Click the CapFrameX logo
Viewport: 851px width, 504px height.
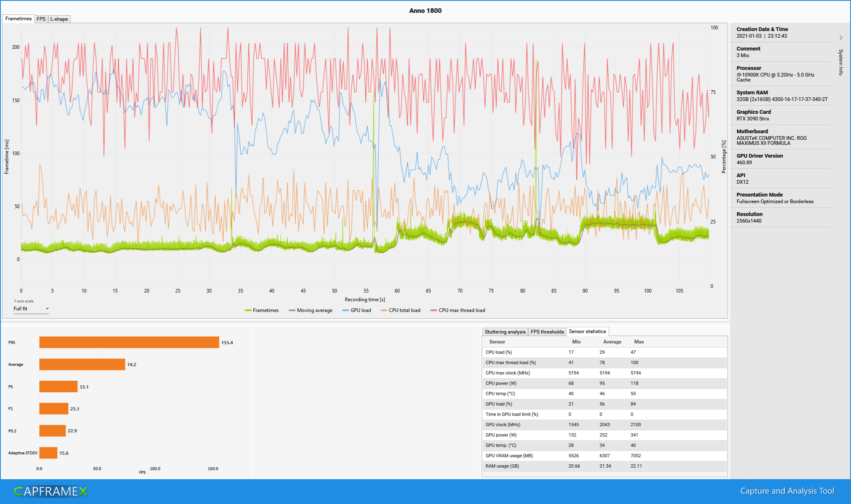coord(51,491)
